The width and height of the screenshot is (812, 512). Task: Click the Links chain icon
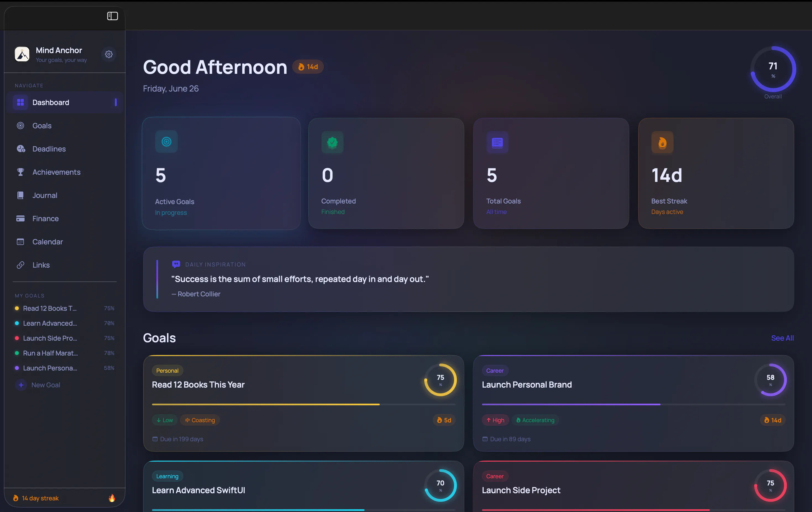(x=20, y=265)
